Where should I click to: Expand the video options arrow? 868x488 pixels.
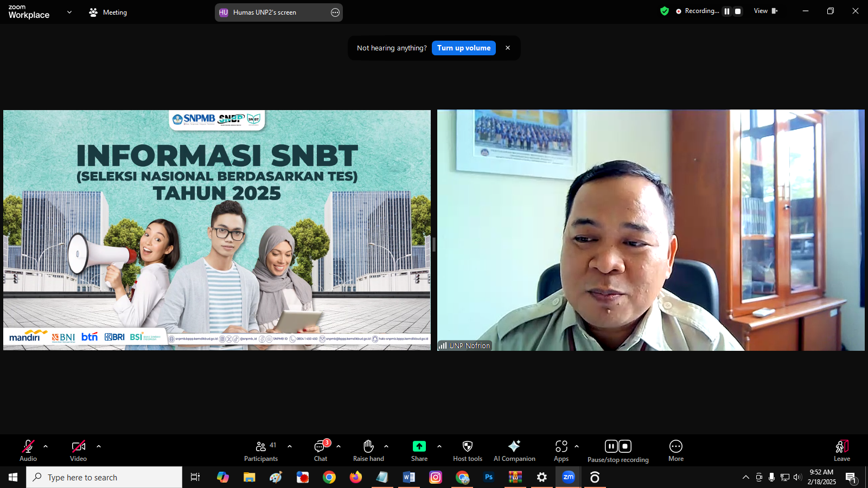99,446
